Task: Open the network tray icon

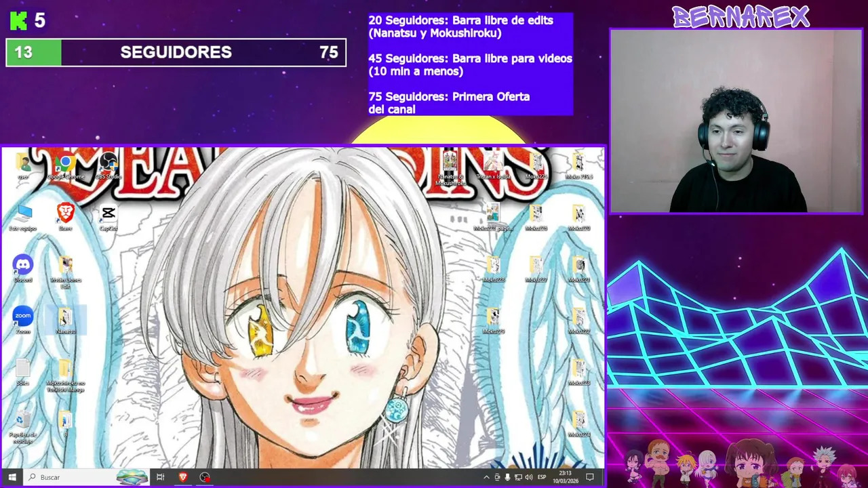Action: point(518,477)
